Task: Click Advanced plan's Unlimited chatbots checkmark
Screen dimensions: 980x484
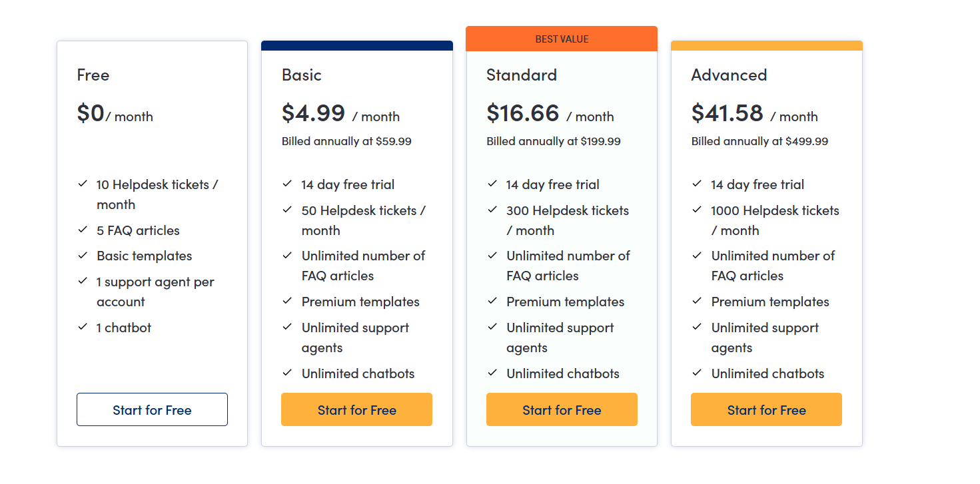Action: pos(697,372)
